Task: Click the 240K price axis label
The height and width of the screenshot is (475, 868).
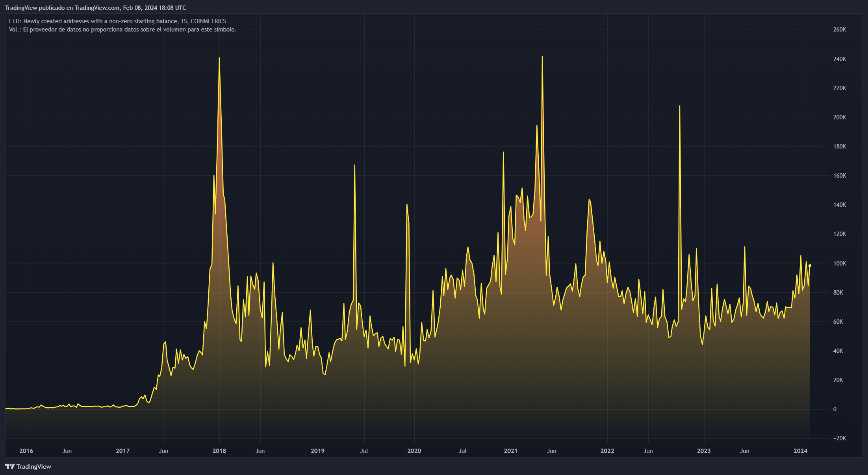Action: [840, 59]
